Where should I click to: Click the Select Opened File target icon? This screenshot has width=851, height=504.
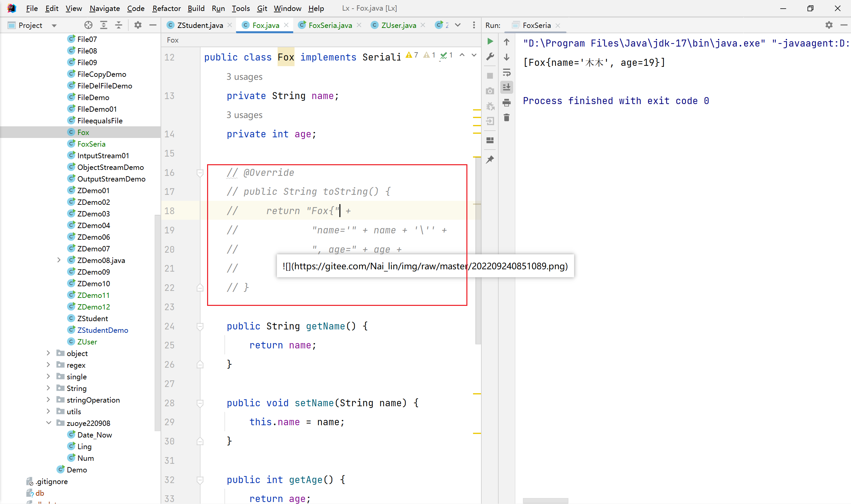click(x=88, y=25)
